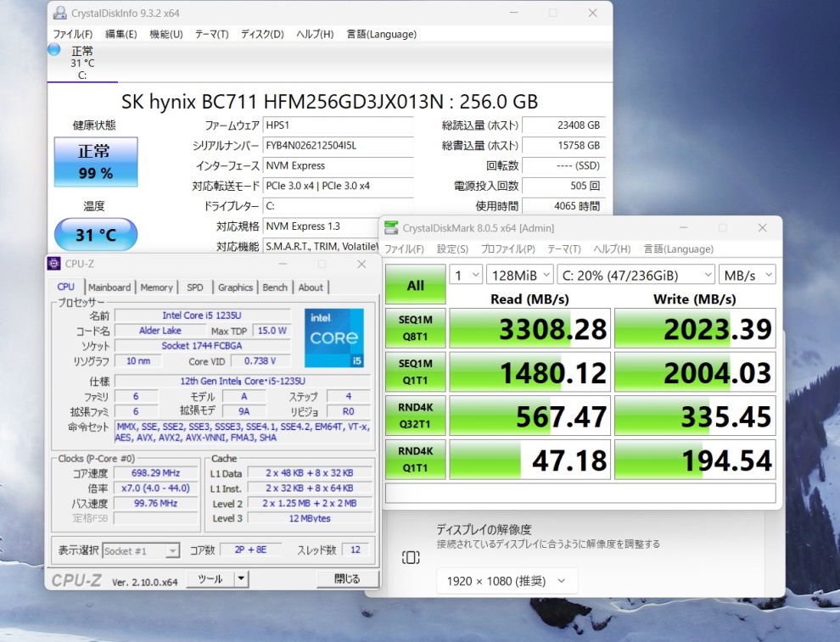Open the C: 20% drive selection dropdown

[x=636, y=276]
